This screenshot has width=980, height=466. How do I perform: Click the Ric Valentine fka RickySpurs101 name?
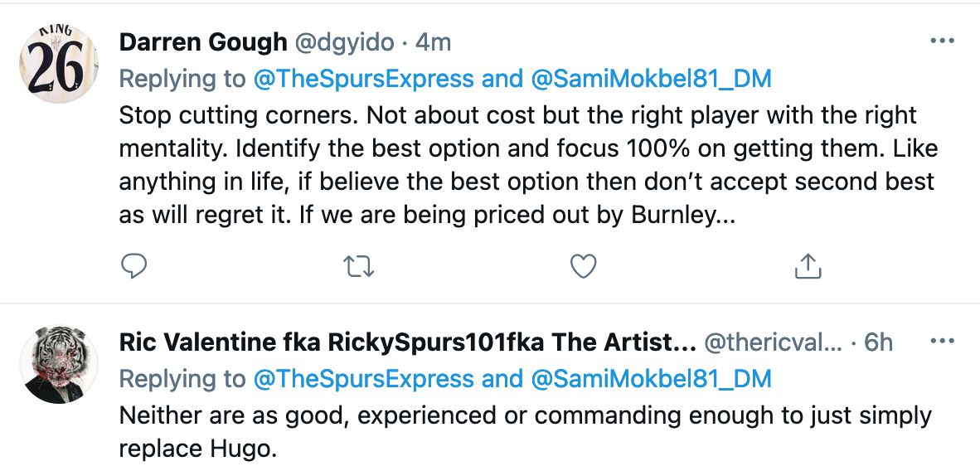[x=406, y=343]
